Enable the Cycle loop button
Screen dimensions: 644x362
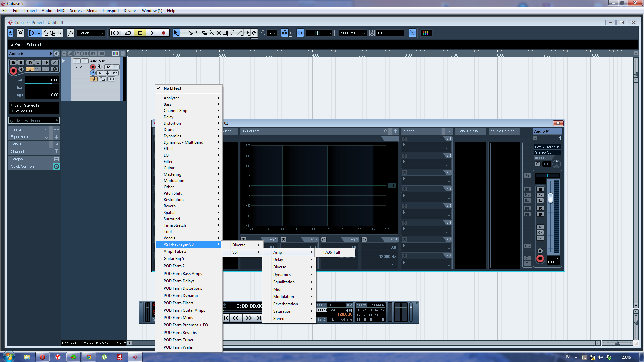[128, 33]
